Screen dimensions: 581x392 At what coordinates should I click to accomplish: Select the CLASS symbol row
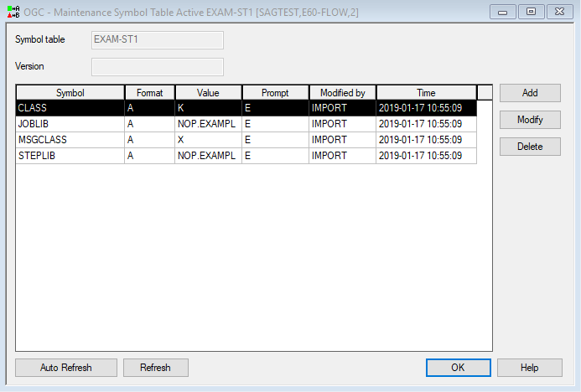(70, 108)
